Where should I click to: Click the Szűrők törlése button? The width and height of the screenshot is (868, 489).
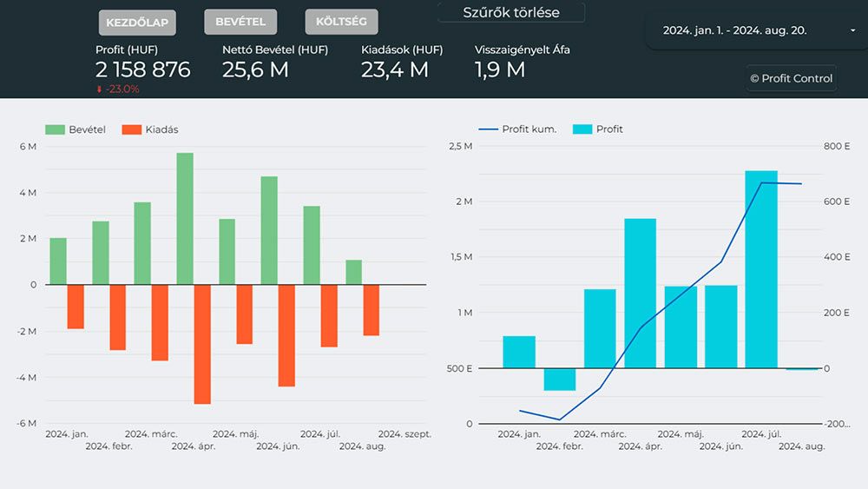(x=510, y=13)
